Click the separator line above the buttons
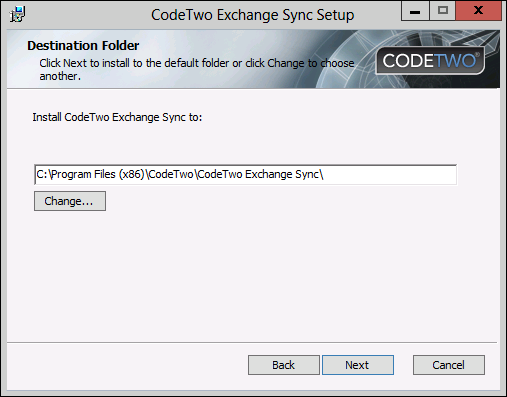The width and height of the screenshot is (507, 397). click(252, 342)
